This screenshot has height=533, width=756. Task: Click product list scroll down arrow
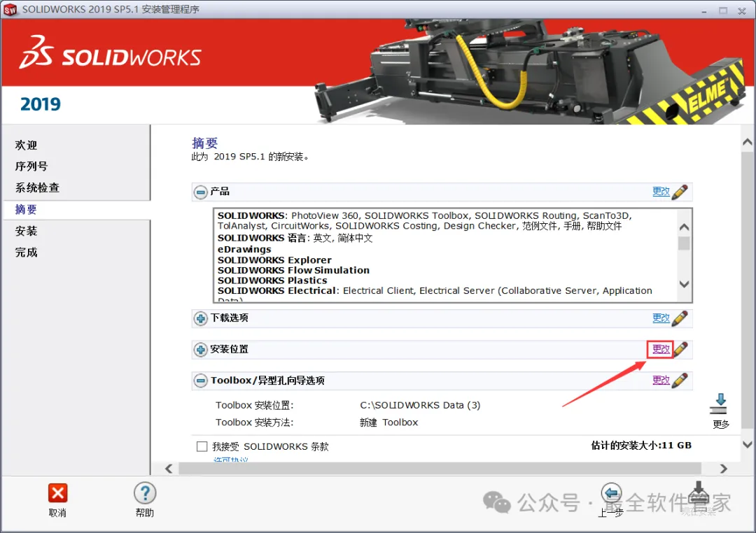point(684,284)
